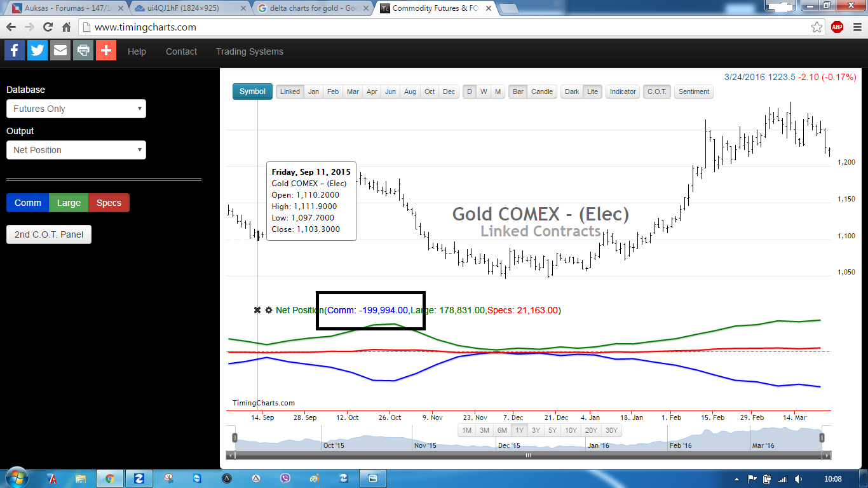Open the Contact link
868x488 pixels.
[181, 51]
